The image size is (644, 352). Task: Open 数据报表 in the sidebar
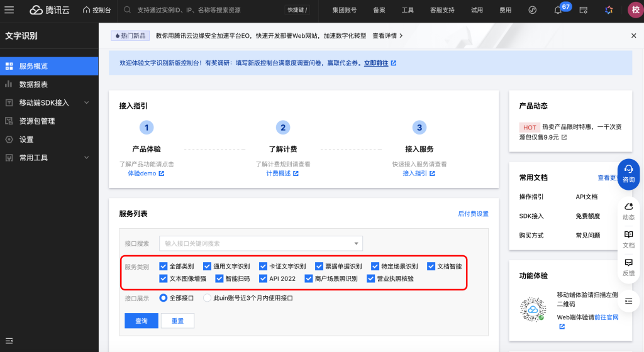pyautogui.click(x=33, y=84)
